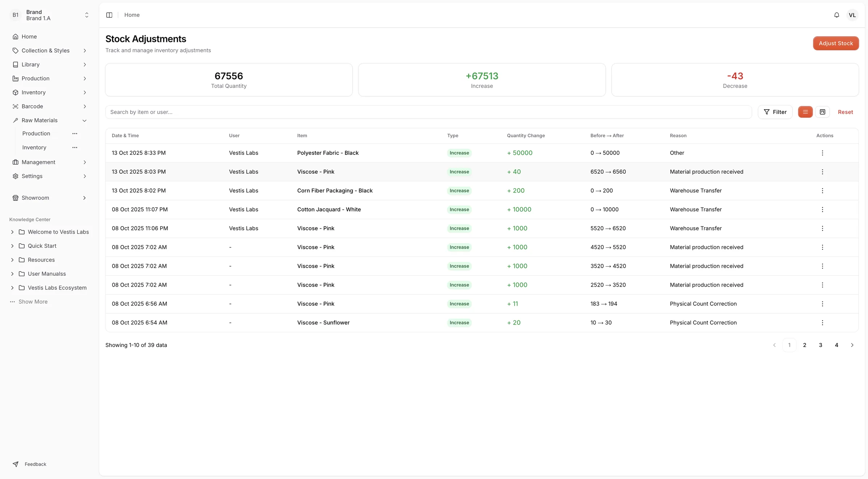The image size is (868, 479).
Task: Click the Library book icon
Action: point(16,64)
